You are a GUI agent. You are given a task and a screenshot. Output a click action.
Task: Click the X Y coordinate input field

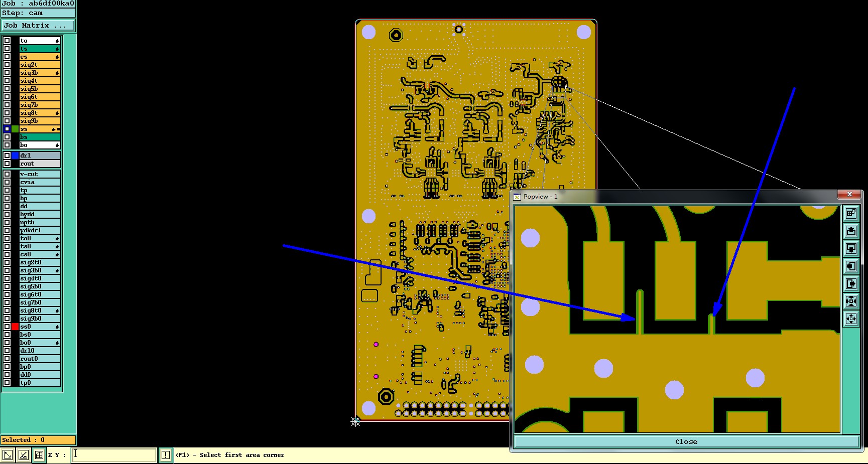(114, 455)
